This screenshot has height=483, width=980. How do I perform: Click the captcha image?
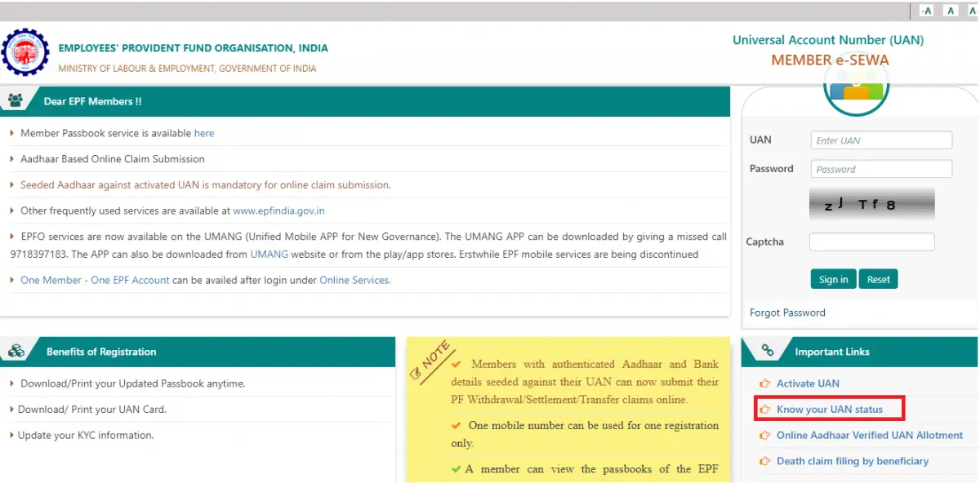[x=871, y=204]
